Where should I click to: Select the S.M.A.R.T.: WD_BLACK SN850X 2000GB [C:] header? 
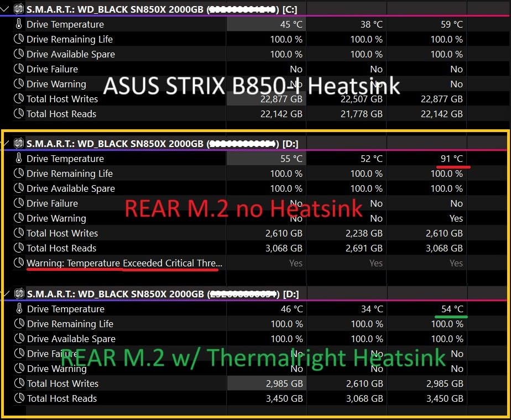pyautogui.click(x=162, y=9)
